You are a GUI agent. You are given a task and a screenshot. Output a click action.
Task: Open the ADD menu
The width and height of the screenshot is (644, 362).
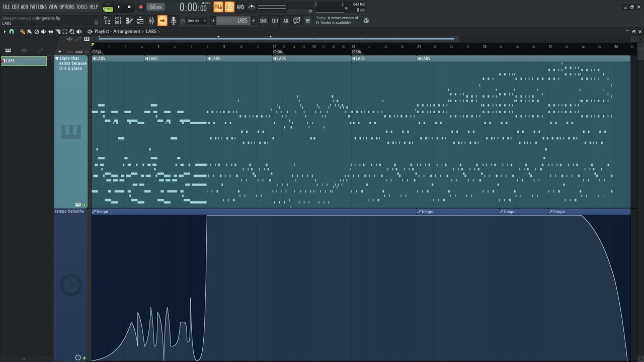(24, 7)
